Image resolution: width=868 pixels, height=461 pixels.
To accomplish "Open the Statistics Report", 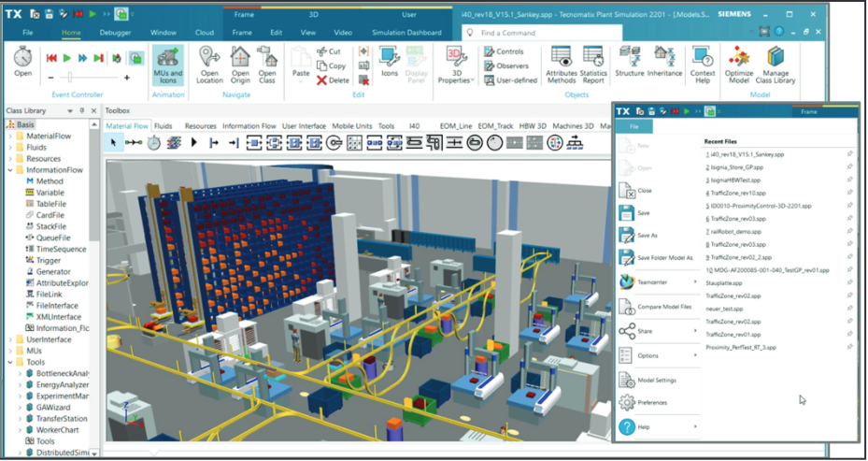I will pyautogui.click(x=593, y=66).
